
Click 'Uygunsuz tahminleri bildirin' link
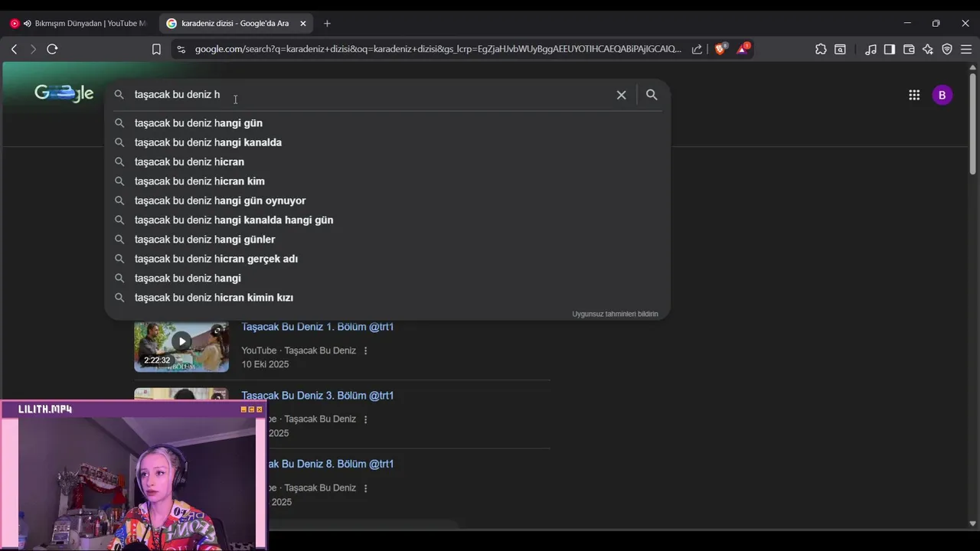coord(615,314)
